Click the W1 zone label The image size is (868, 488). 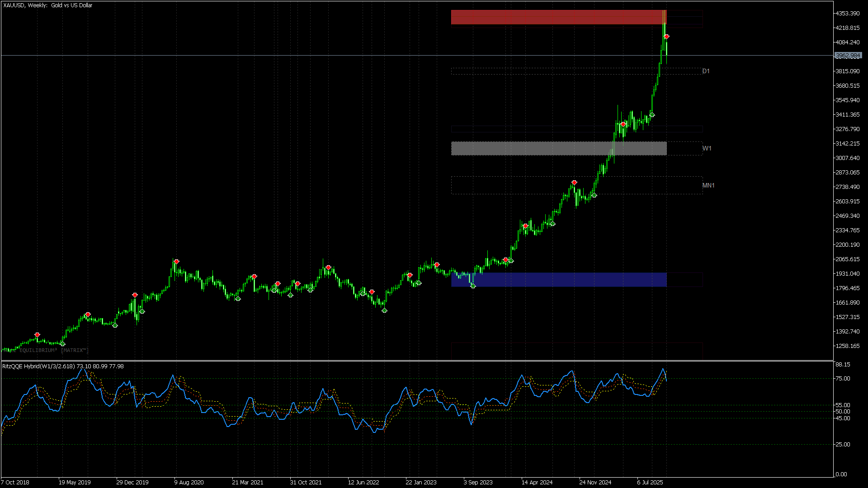point(707,148)
